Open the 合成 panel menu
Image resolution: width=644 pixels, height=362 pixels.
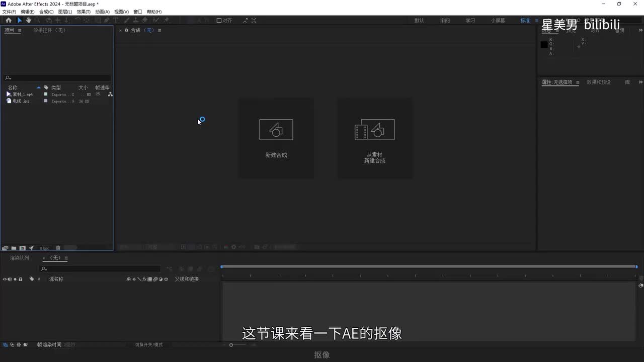[x=159, y=31]
